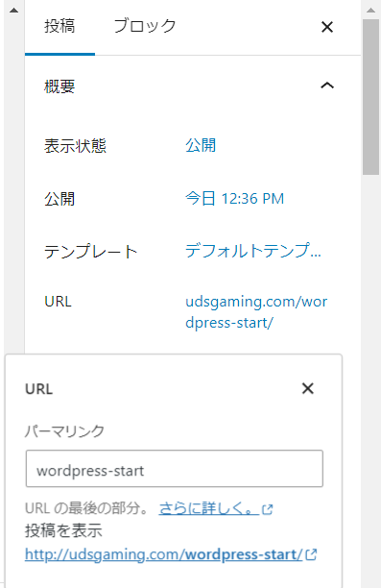The image size is (381, 588).
Task: Open the publish date 今日 12:36 PM
Action: [x=235, y=198]
